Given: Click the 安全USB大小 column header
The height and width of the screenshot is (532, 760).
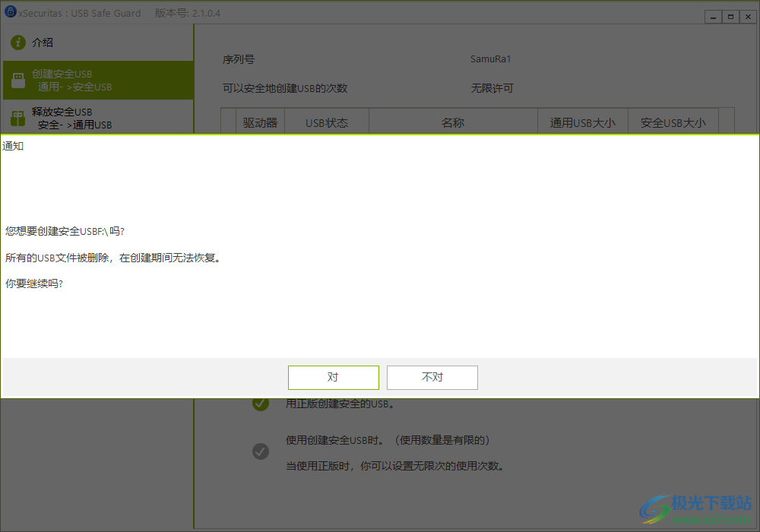Looking at the screenshot, I should point(673,121).
